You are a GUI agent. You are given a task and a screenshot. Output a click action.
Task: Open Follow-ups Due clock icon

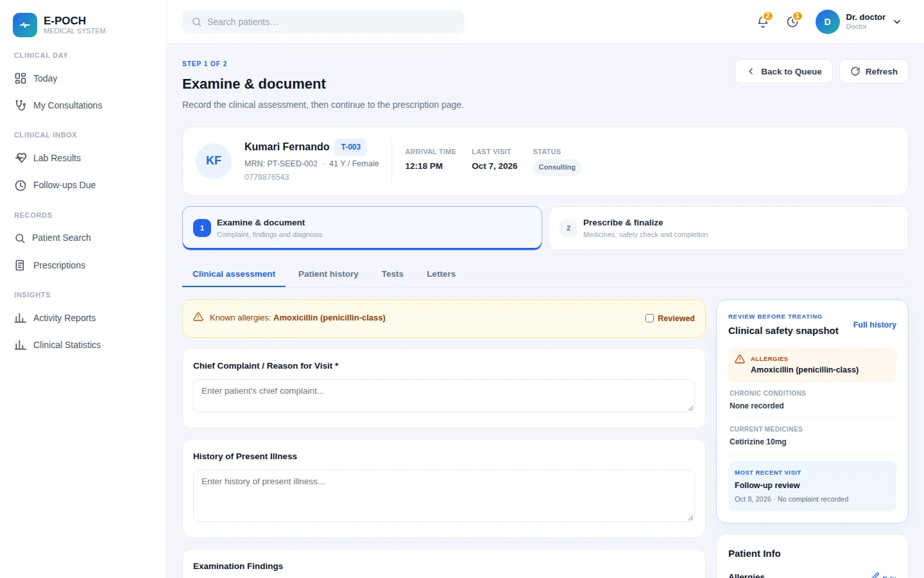coord(21,185)
